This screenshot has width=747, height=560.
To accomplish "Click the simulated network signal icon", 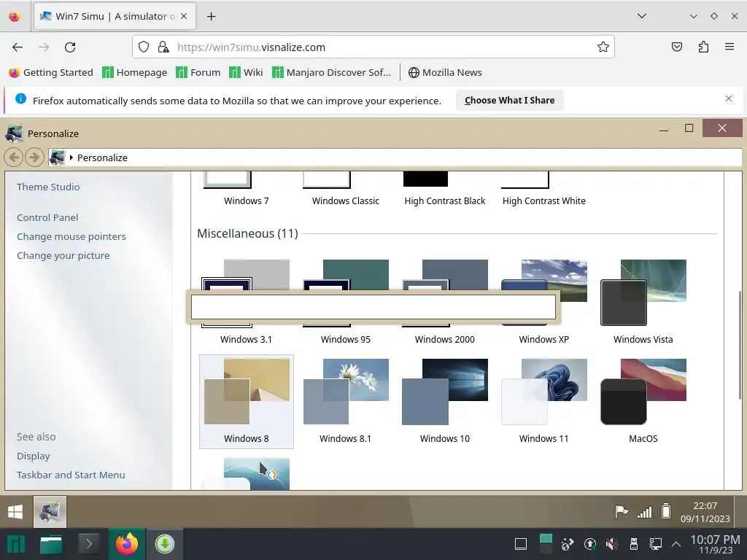I will tap(644, 512).
